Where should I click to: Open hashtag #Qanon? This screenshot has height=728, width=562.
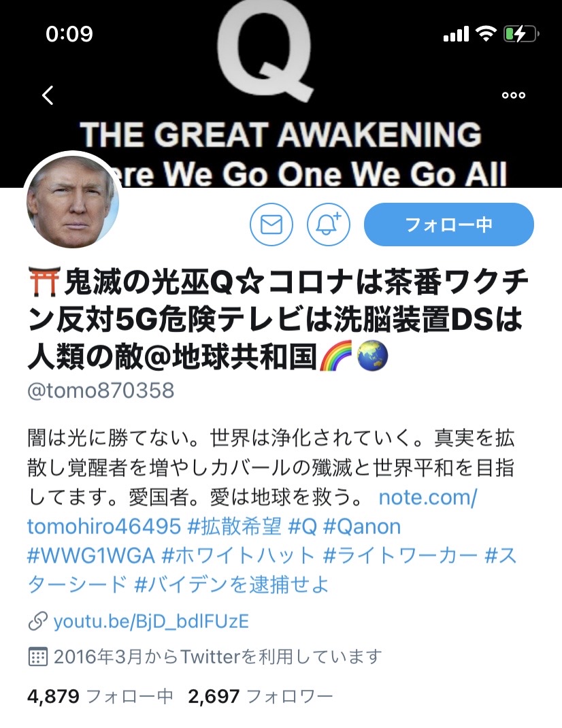click(361, 527)
